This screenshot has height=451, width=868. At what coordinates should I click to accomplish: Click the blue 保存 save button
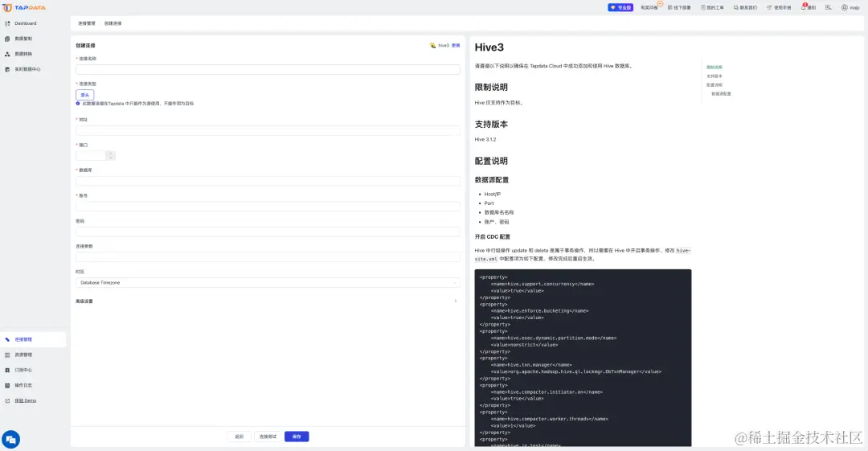[297, 437]
